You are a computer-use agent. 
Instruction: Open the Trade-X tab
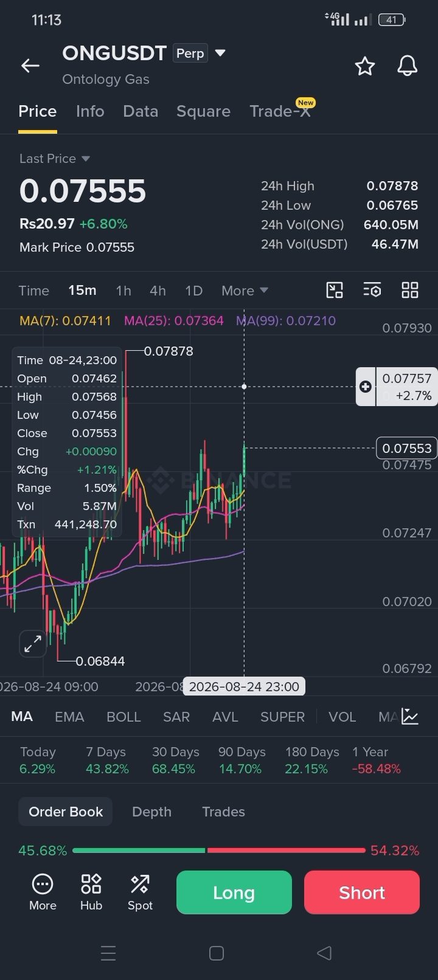pyautogui.click(x=280, y=111)
